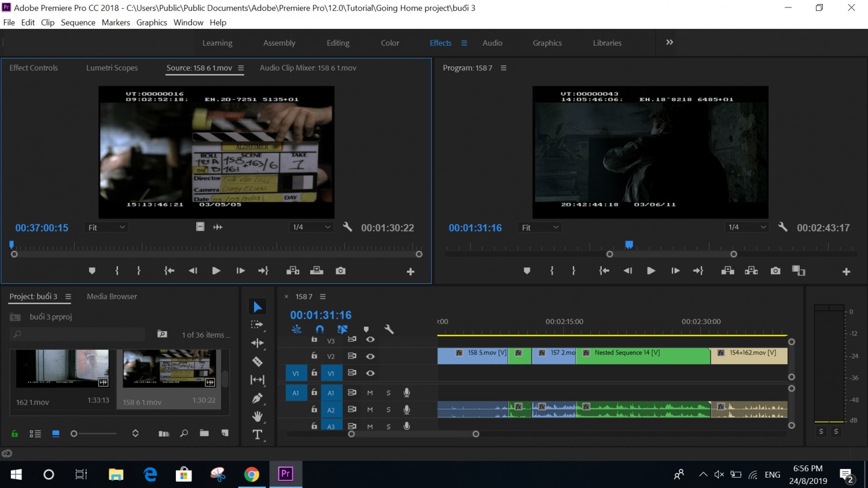Open the Effects workspace menu
Screen dimensions: 868x488
pyautogui.click(x=464, y=43)
